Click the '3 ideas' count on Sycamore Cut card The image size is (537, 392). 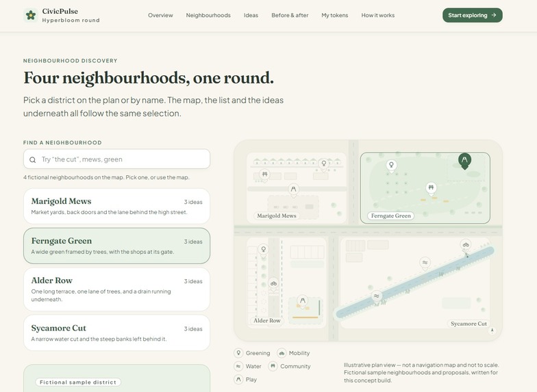[193, 328]
